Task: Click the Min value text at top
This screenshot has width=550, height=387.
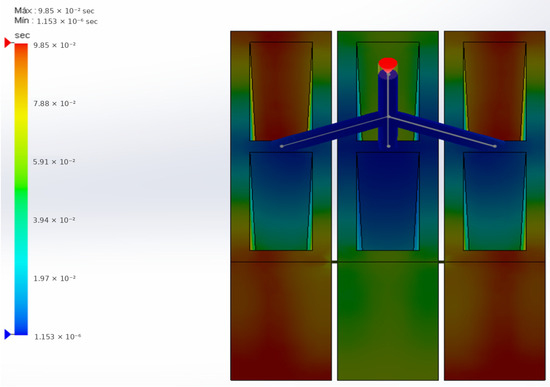Action: coord(56,21)
